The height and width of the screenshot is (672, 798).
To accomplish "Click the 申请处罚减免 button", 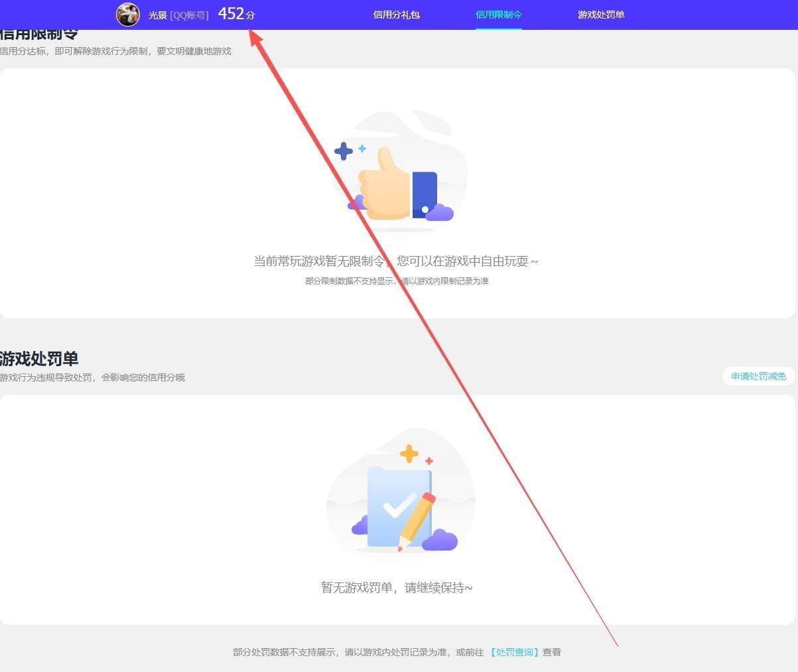I will (x=758, y=376).
